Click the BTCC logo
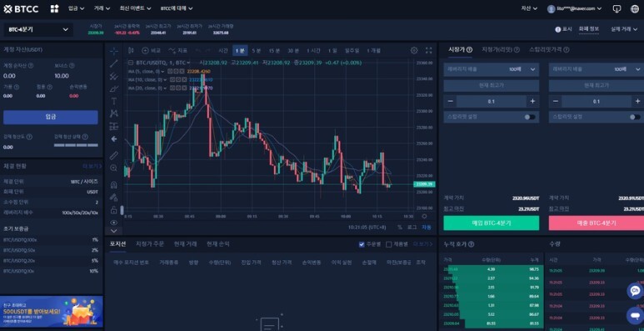This screenshot has height=331, width=644. click(21, 8)
